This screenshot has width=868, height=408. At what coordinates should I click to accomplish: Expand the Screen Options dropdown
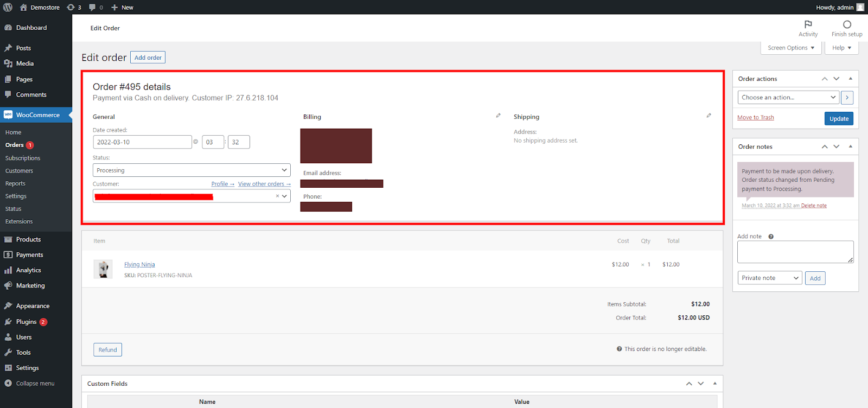[x=791, y=48]
